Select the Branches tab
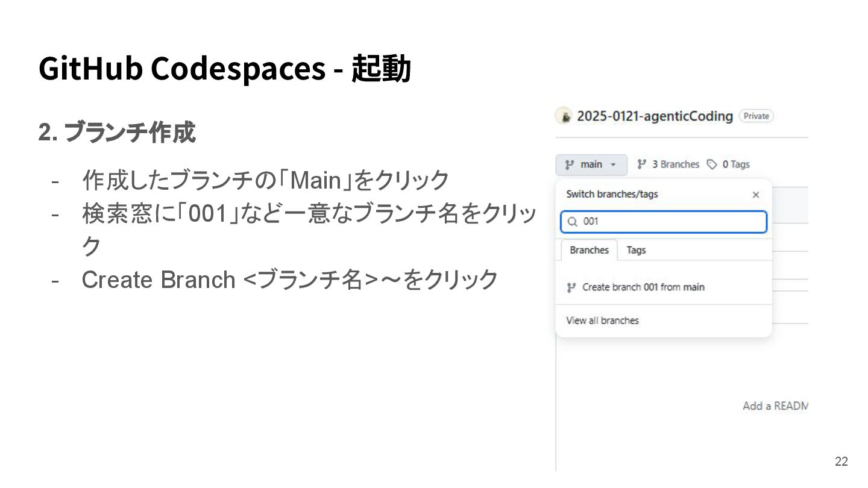Viewport: 868px width, 488px height. click(589, 250)
